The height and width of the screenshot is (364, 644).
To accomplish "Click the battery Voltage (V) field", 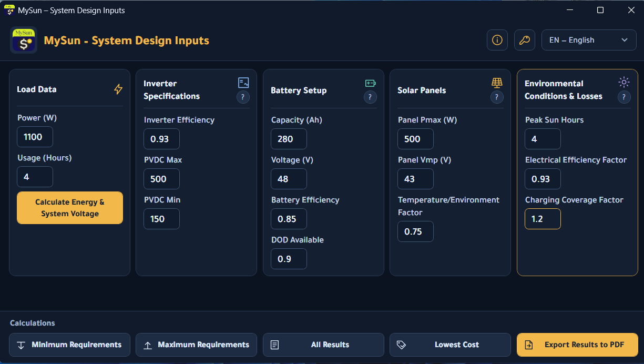I will point(289,179).
